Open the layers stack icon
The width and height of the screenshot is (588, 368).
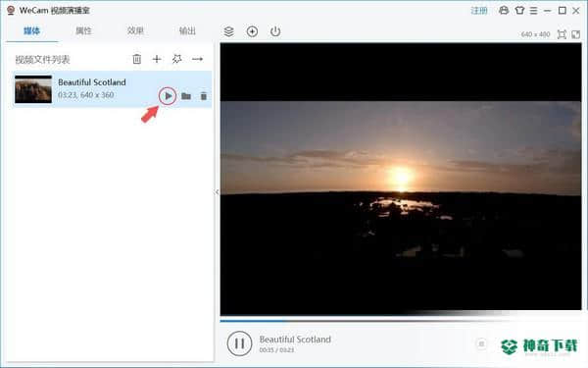tap(228, 31)
